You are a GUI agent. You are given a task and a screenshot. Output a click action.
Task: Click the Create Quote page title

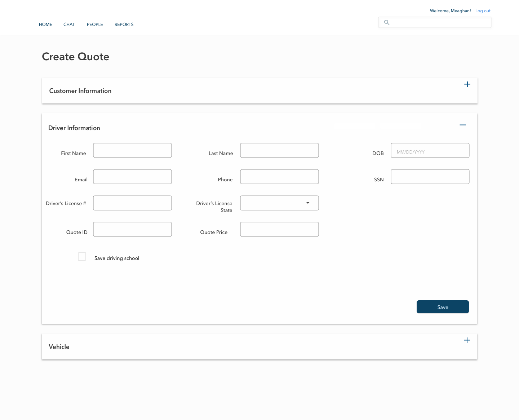(x=76, y=57)
